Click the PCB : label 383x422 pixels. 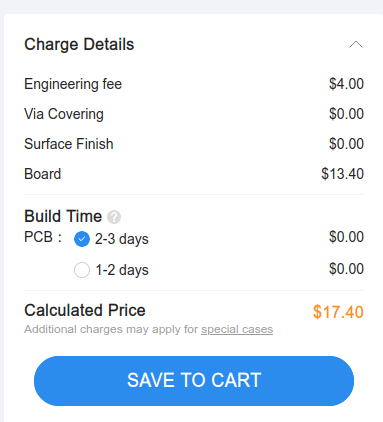click(43, 237)
